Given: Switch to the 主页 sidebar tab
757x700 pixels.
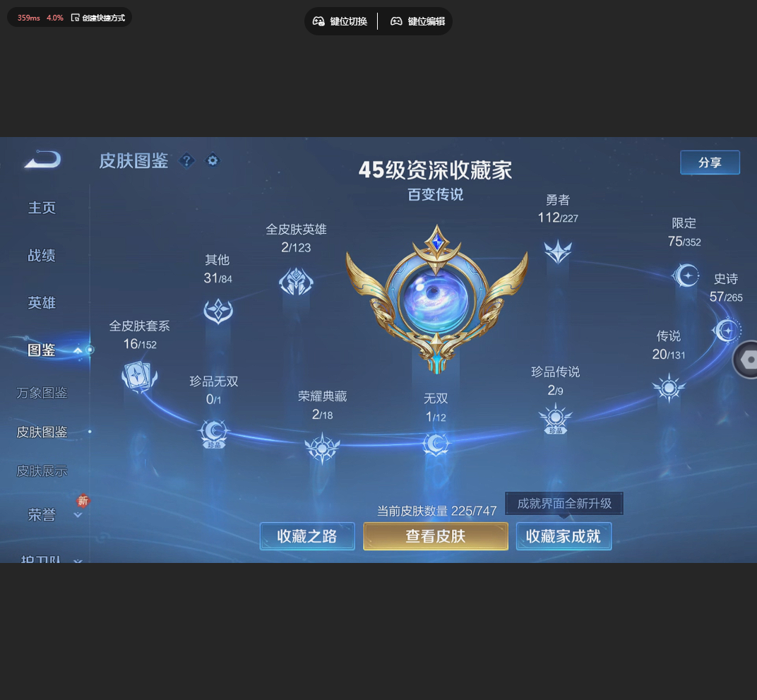Looking at the screenshot, I should (42, 208).
